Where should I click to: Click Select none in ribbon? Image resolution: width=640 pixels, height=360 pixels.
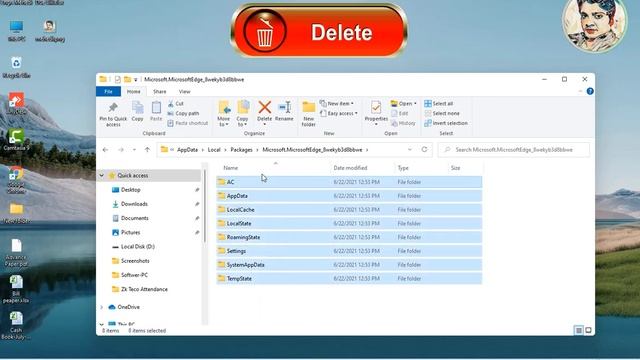coord(442,113)
